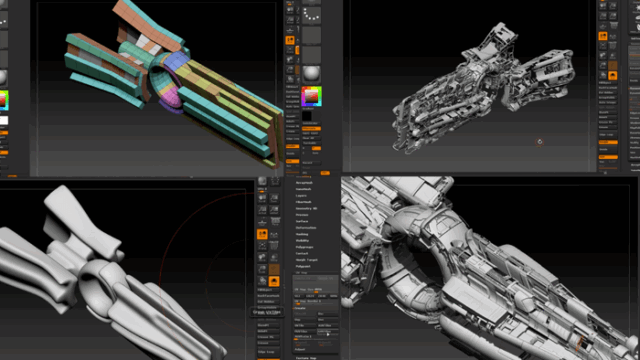Open the Layers subpalette entry
The height and width of the screenshot is (360, 640).
click(x=301, y=196)
